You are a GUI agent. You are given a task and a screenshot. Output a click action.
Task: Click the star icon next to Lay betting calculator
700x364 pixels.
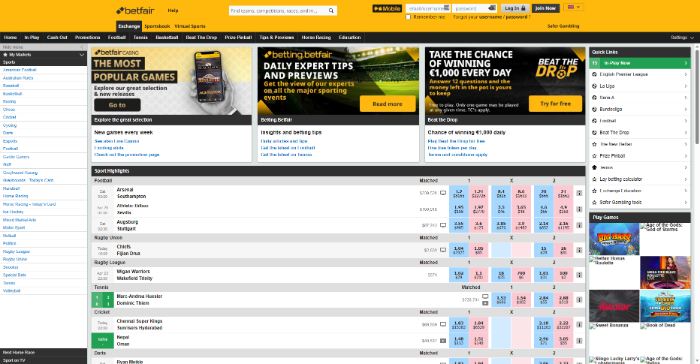(594, 179)
